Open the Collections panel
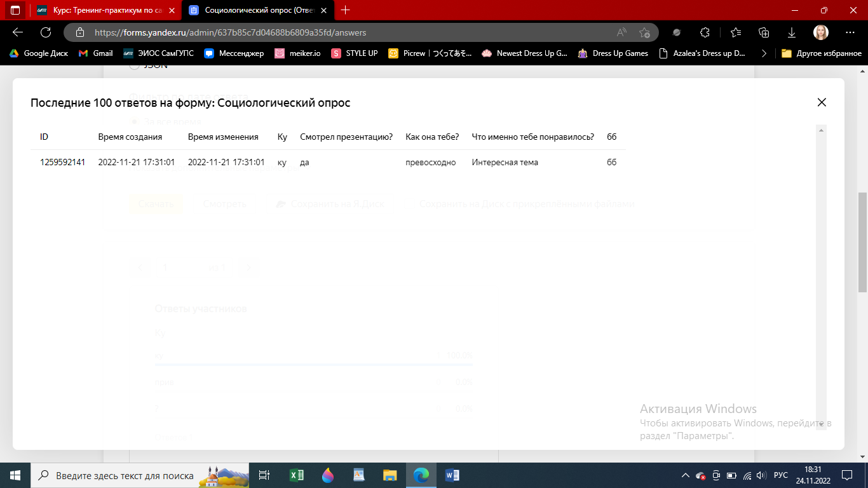Screen dimensions: 868x488 click(x=764, y=32)
